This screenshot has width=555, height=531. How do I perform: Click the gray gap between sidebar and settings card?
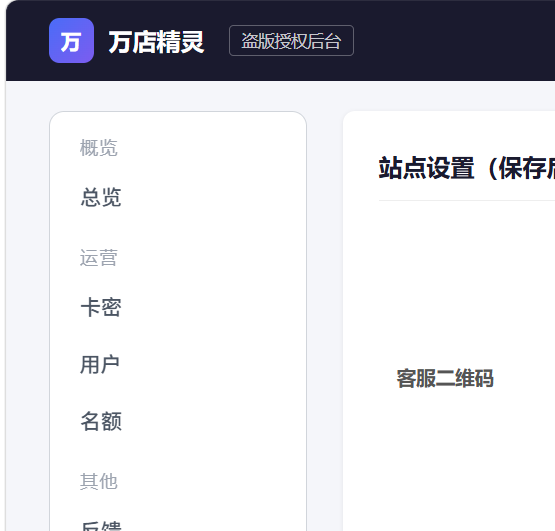tap(325, 319)
